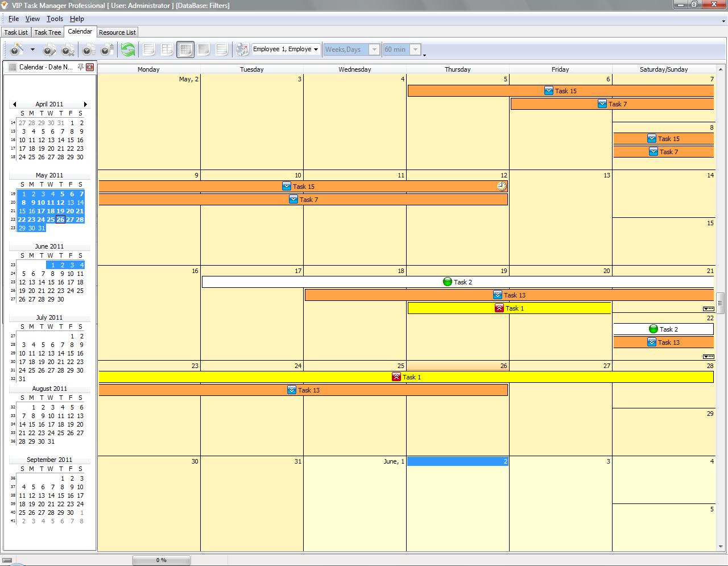Viewport: 728px width, 566px height.
Task: Click the New Task toolbar icon
Action: pyautogui.click(x=16, y=50)
